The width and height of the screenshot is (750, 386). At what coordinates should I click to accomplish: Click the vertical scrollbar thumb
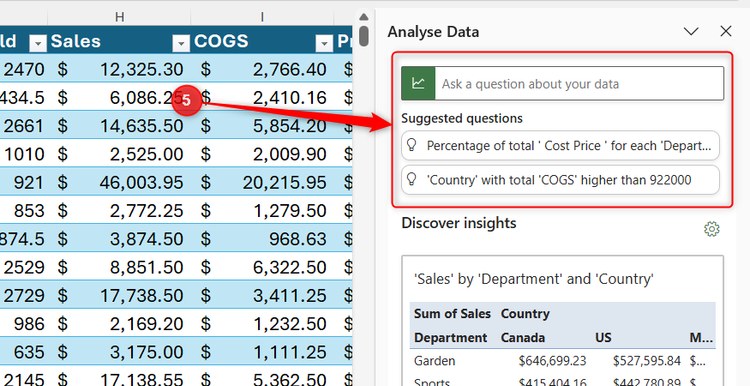[x=364, y=36]
